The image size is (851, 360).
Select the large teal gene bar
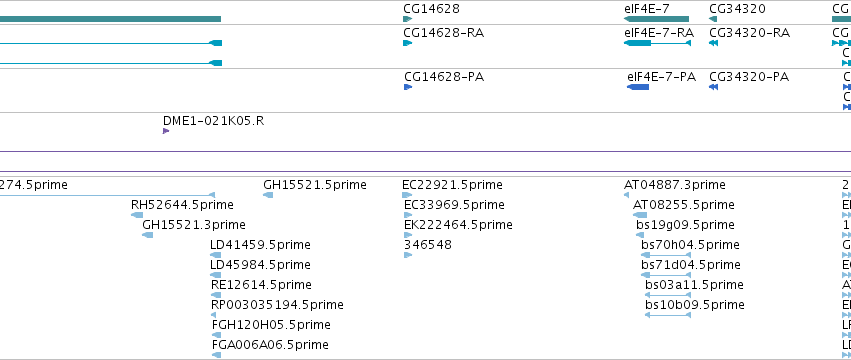[x=111, y=19]
